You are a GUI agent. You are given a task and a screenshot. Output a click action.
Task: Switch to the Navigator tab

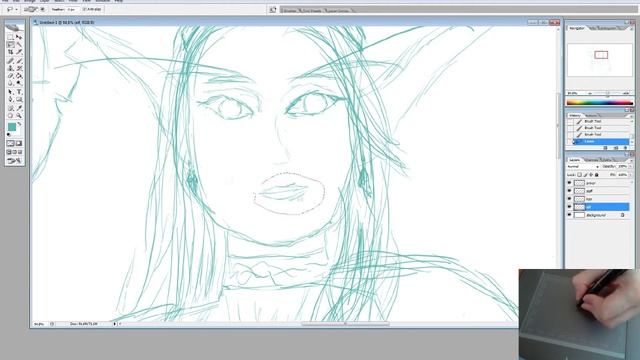576,28
